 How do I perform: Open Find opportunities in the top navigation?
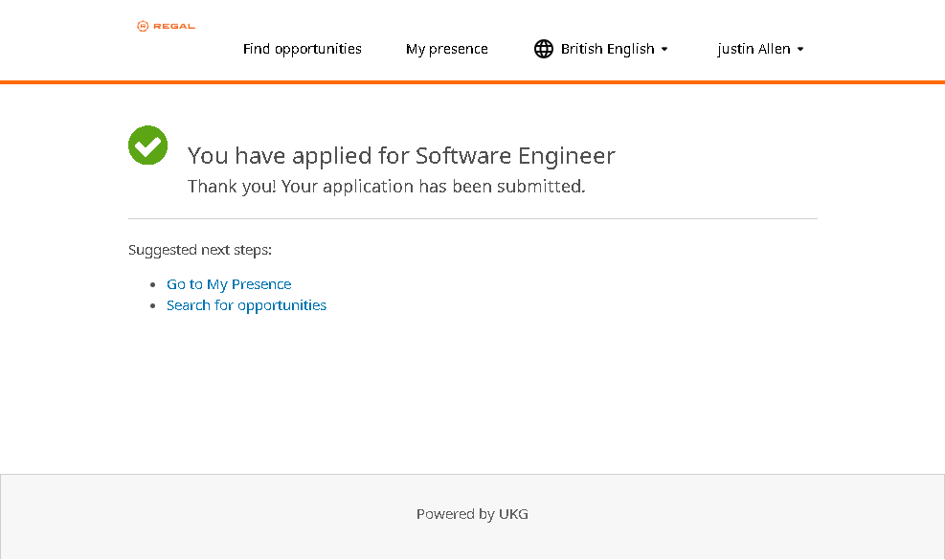click(x=302, y=49)
